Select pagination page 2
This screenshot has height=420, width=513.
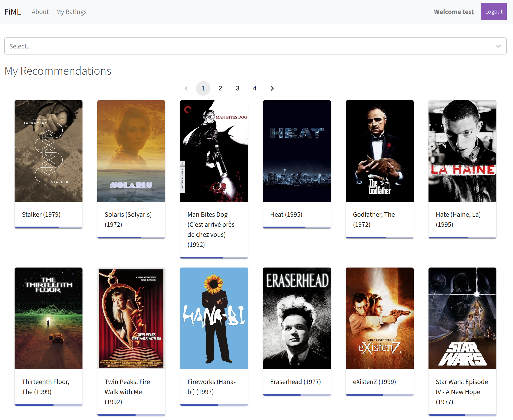tap(220, 88)
